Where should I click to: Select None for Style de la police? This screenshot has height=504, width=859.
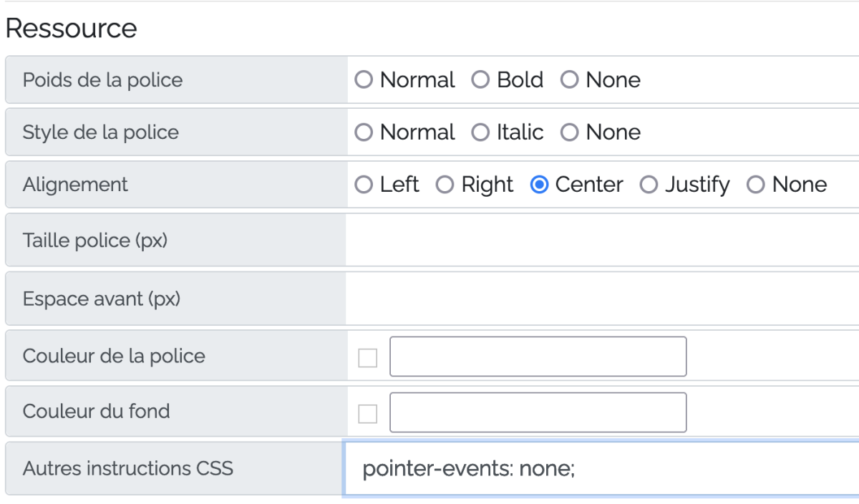pos(569,132)
